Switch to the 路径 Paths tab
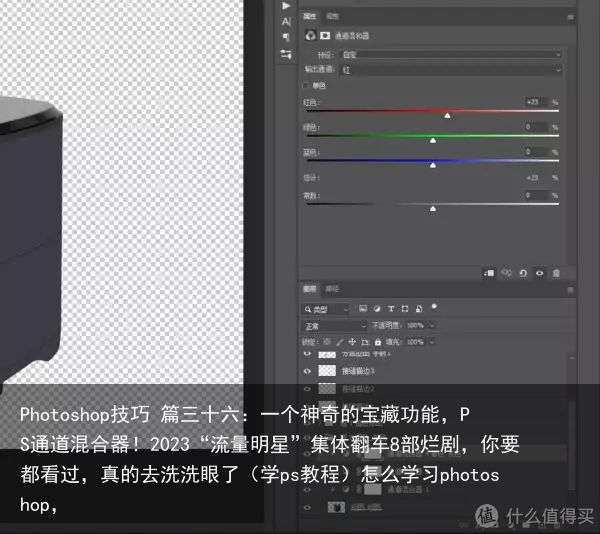Viewport: 600px width, 534px height. coord(332,289)
